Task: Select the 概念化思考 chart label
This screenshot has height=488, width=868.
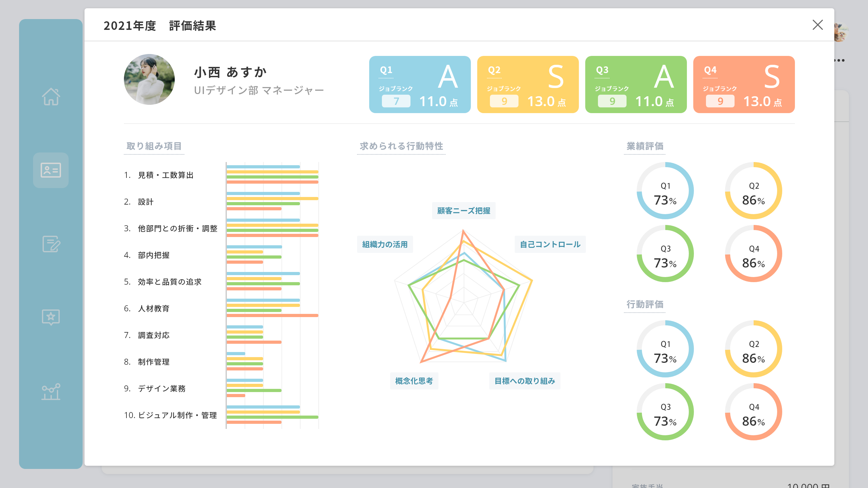Action: coord(414,381)
